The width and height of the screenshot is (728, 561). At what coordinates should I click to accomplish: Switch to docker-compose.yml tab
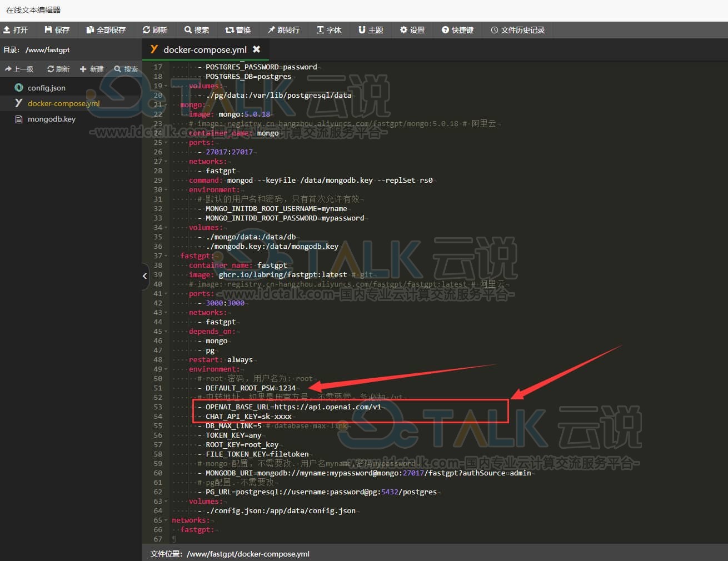(205, 49)
